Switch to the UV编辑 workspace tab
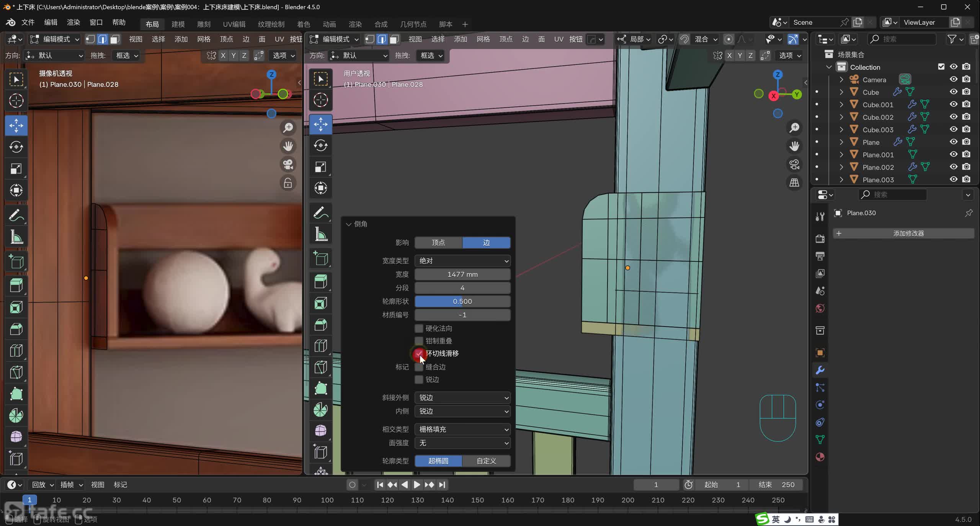Screen dimensions: 980x526 tap(234, 24)
